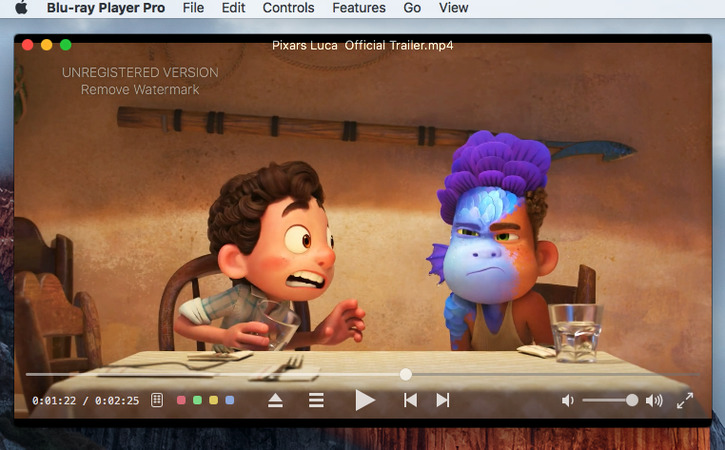Skip to the next track
This screenshot has height=450, width=725.
click(x=443, y=400)
